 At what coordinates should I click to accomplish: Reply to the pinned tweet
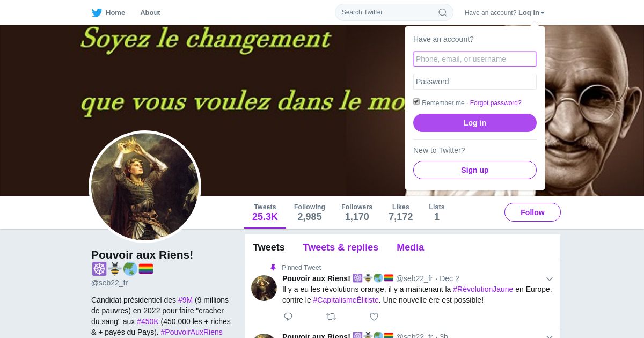pos(288,317)
